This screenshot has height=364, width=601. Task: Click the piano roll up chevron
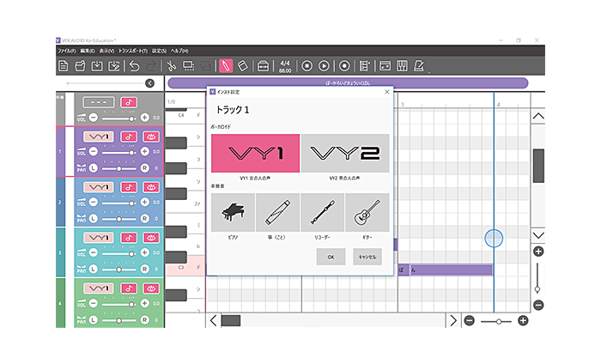pyautogui.click(x=538, y=116)
